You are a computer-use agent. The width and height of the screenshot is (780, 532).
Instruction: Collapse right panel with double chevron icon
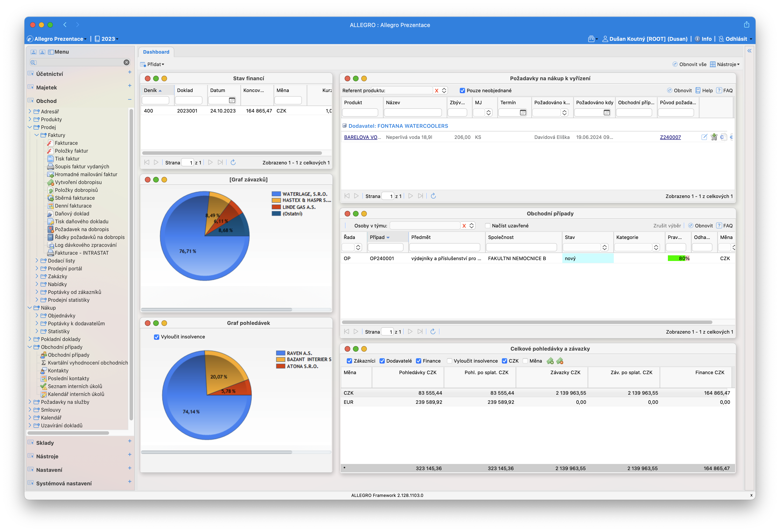[749, 51]
